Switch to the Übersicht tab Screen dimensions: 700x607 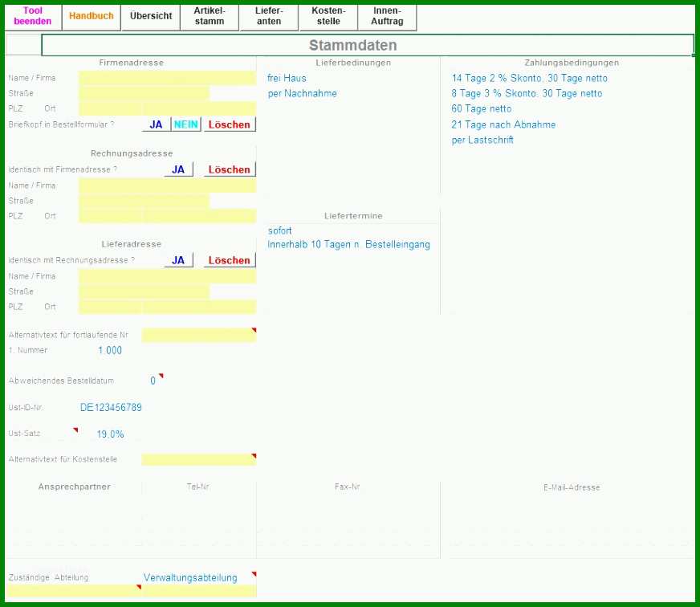(x=151, y=16)
